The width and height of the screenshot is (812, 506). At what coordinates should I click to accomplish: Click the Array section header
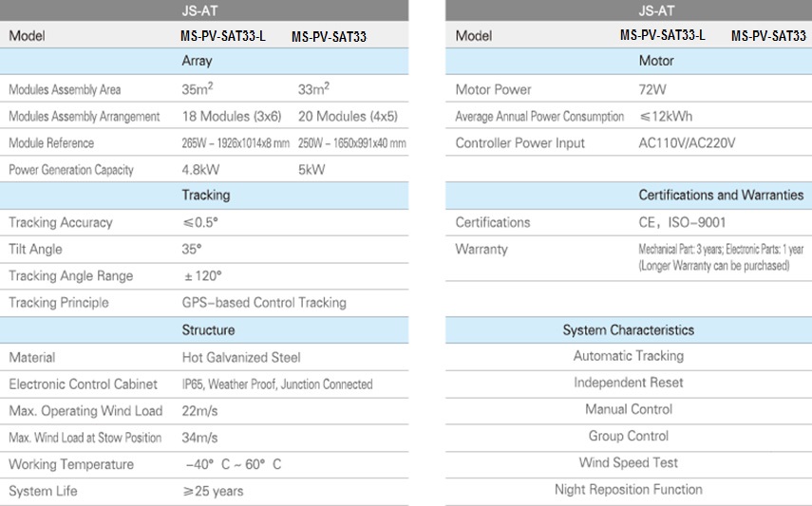[197, 61]
